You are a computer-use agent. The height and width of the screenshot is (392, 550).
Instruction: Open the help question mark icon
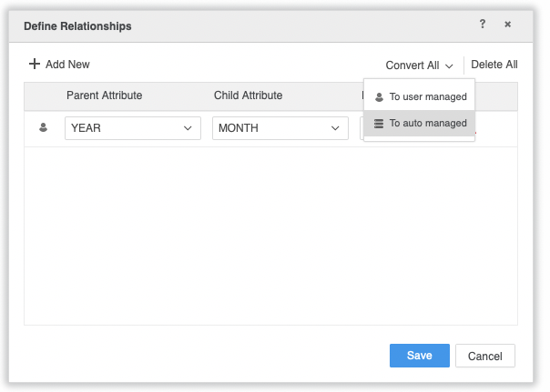coord(483,25)
